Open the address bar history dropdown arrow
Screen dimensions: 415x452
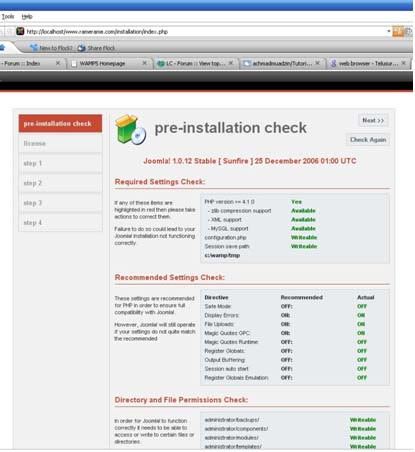[x=389, y=31]
